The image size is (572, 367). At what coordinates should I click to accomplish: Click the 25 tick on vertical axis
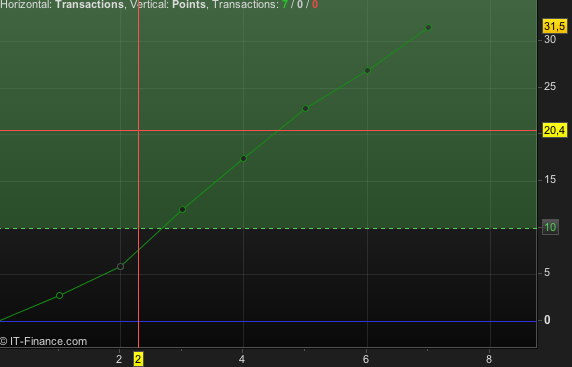(550, 86)
